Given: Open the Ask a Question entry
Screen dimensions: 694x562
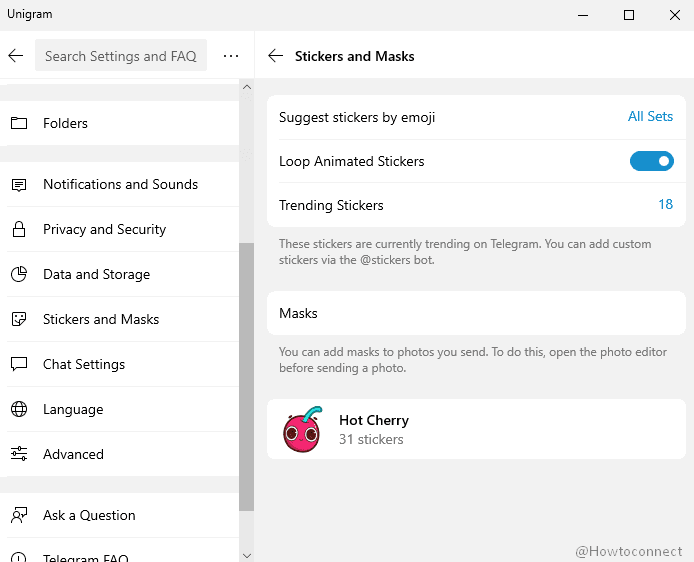Looking at the screenshot, I should click(89, 515).
